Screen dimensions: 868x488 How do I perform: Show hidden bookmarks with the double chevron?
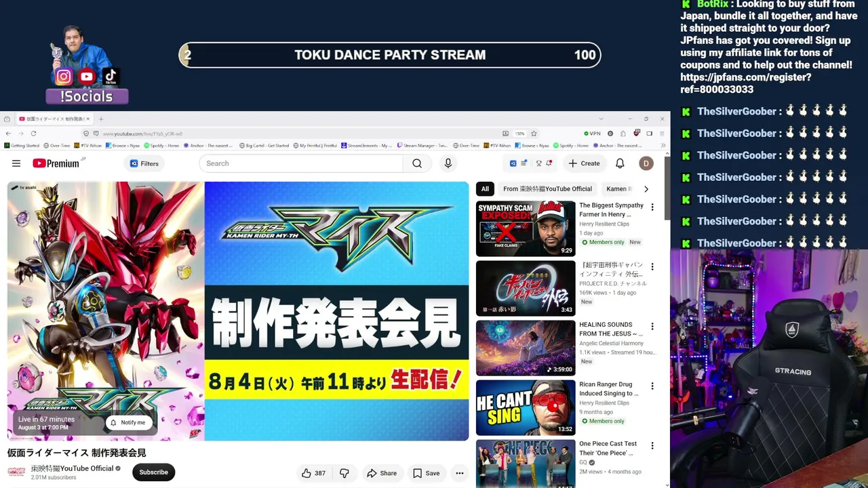tap(663, 146)
